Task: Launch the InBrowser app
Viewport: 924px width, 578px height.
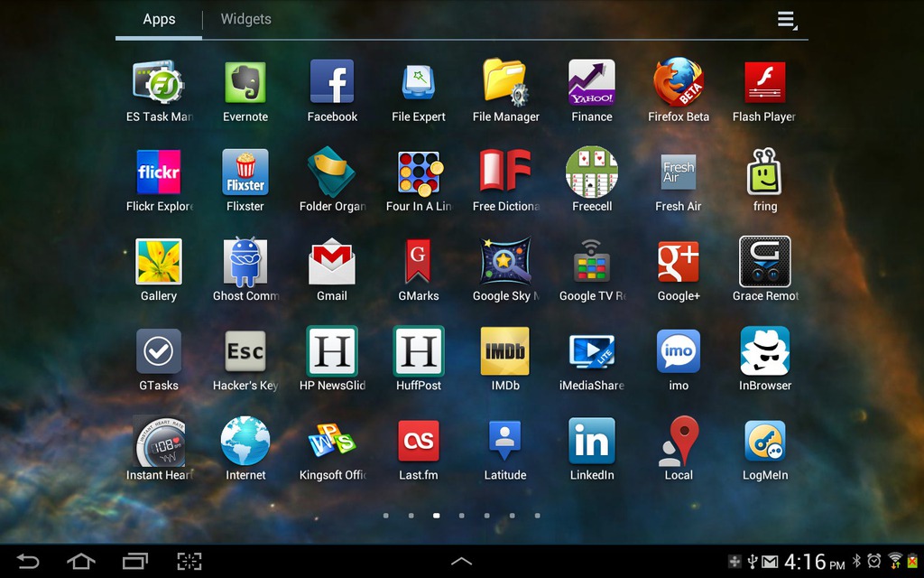Action: pos(765,351)
